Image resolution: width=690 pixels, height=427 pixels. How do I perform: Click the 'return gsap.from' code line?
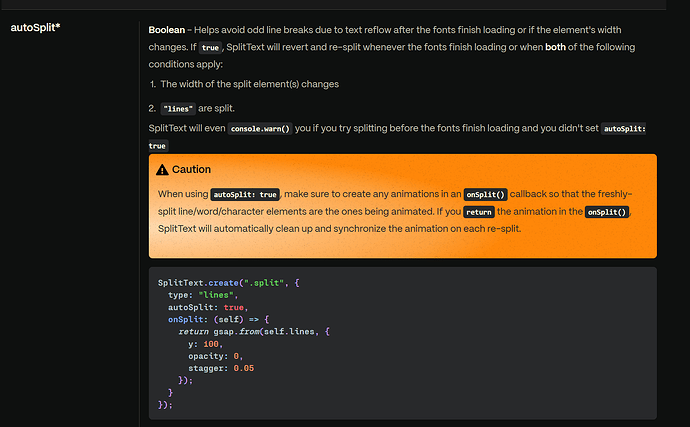[x=254, y=331]
